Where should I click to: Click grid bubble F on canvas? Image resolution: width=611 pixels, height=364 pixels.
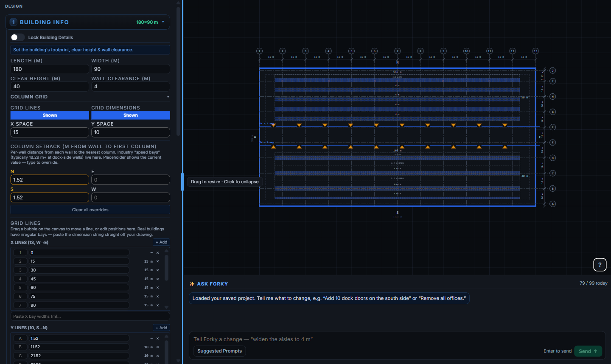(x=552, y=127)
